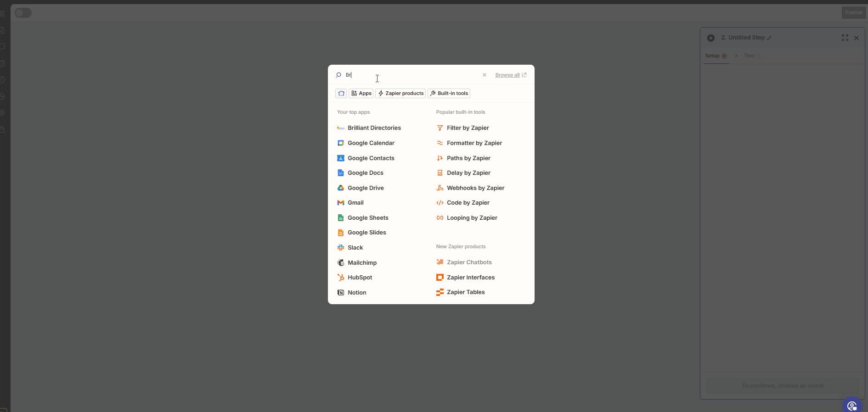
Task: Choose Zapier Interfaces label
Action: (471, 278)
